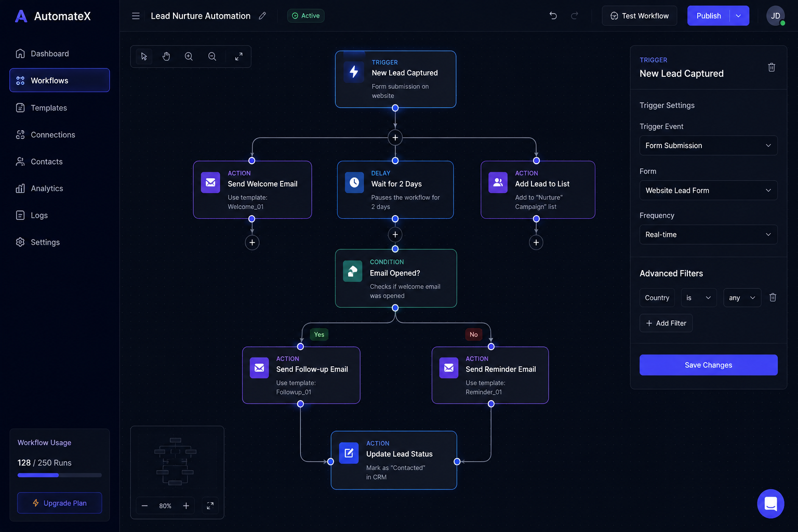Click the 128 / 250 Runs text
This screenshot has width=798, height=532.
45,463
